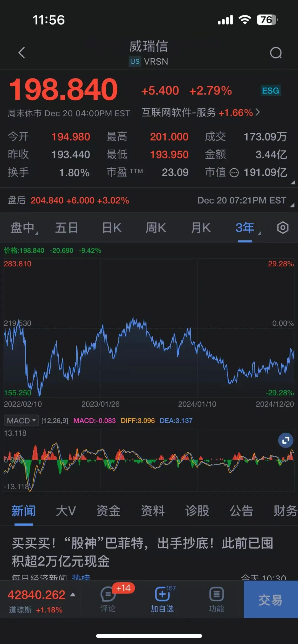298x644 pixels.
Task: Switch to the 日K chart tab
Action: [112, 228]
